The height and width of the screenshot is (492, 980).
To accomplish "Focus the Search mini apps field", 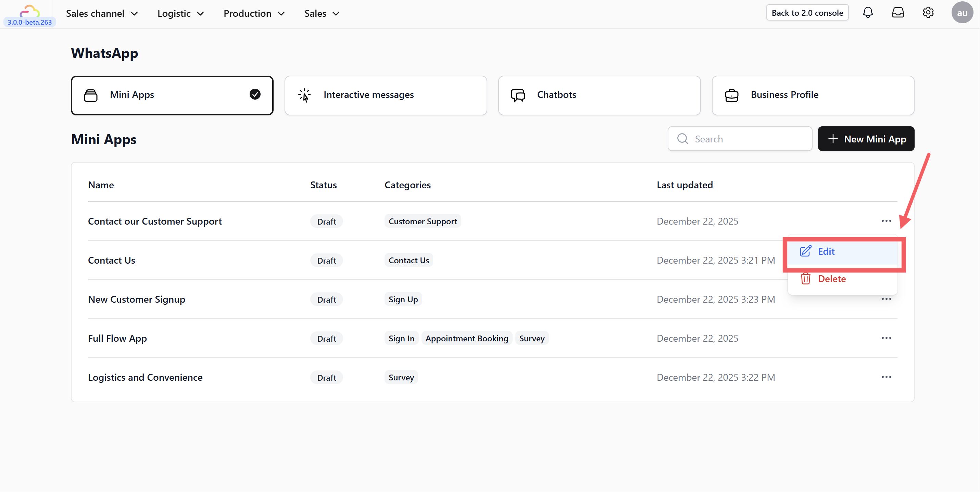I will pos(740,139).
